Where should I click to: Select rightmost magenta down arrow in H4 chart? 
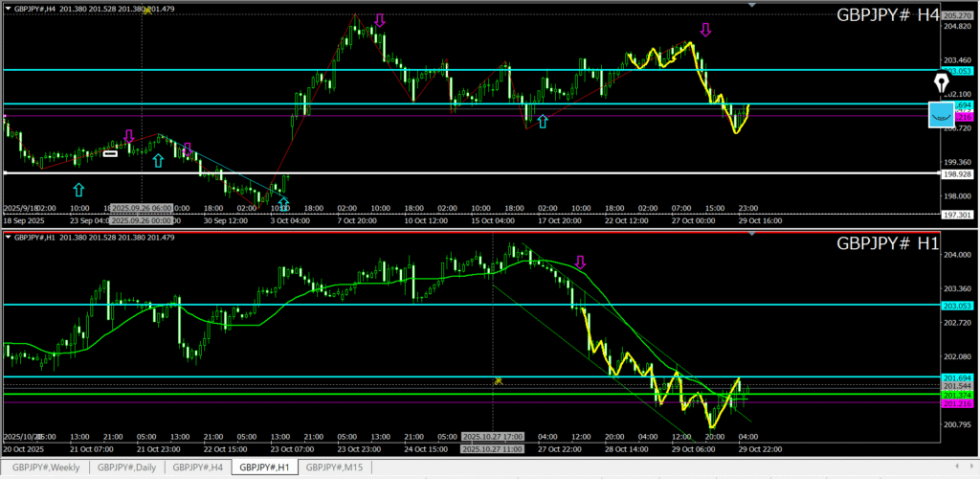[705, 30]
